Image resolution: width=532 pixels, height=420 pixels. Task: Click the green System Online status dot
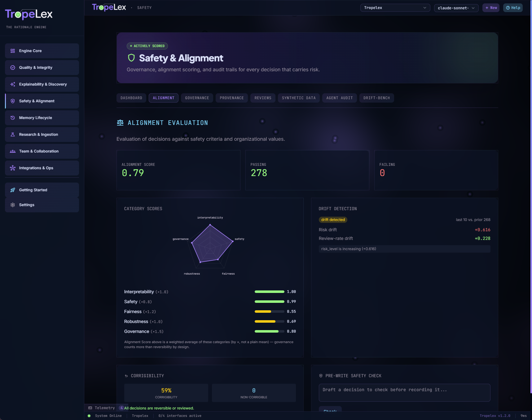[x=89, y=416]
